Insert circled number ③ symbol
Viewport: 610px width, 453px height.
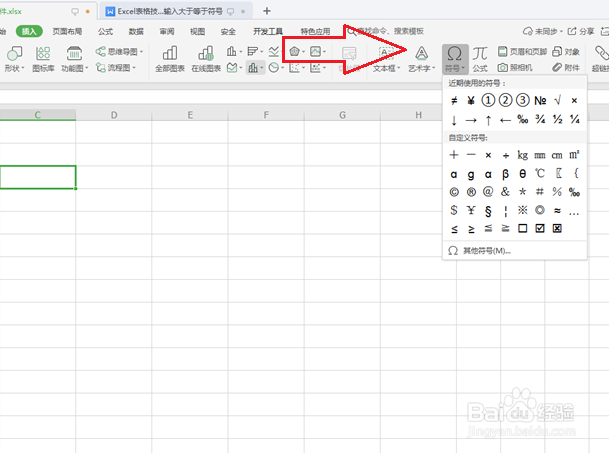click(x=522, y=100)
